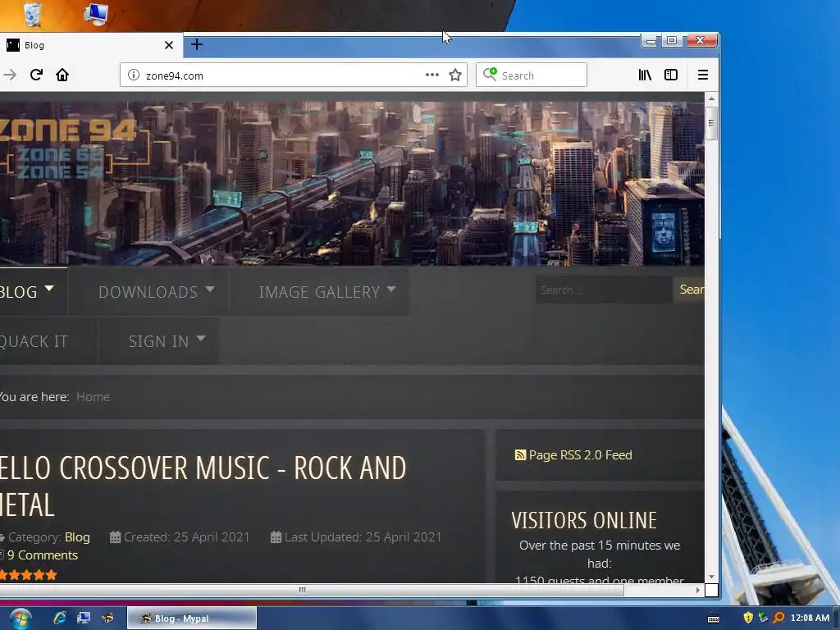The width and height of the screenshot is (840, 630).
Task: Bookmark this page with the star icon
Action: click(x=455, y=75)
